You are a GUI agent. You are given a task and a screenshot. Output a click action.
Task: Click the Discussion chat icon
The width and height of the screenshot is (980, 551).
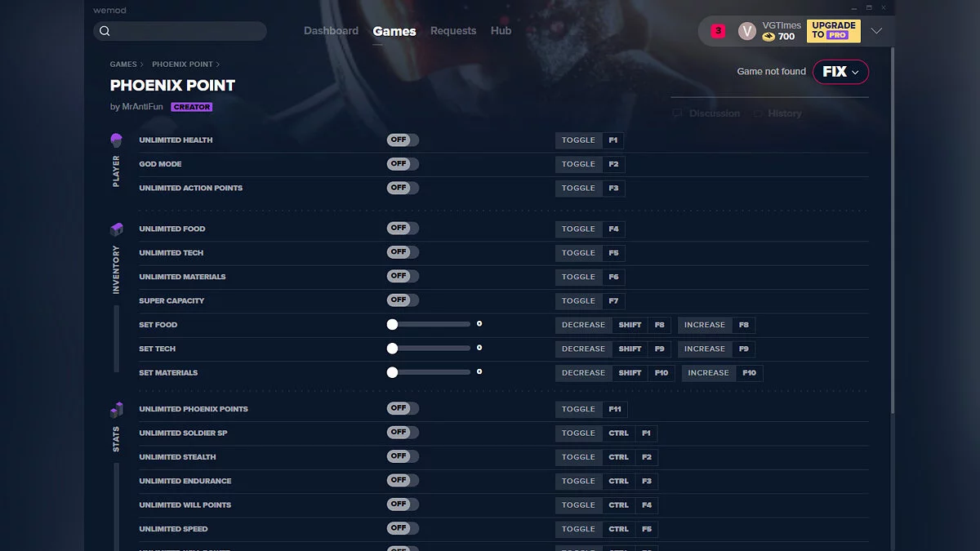[677, 113]
